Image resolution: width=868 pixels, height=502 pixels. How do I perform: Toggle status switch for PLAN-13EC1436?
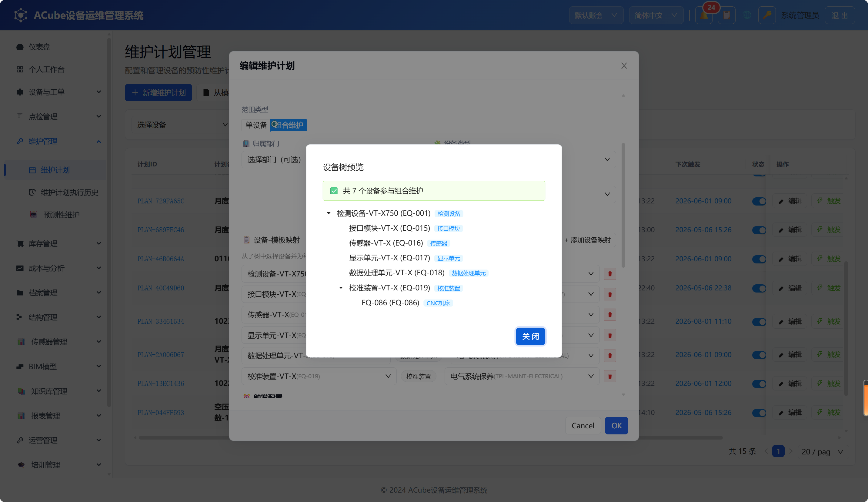(x=759, y=384)
